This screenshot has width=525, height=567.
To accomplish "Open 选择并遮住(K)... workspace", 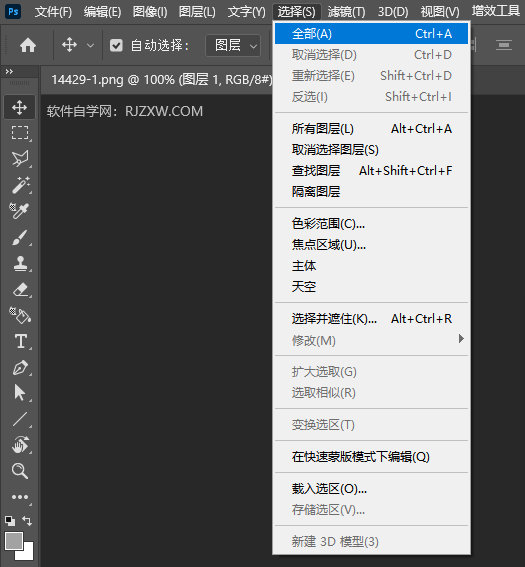I will tap(371, 319).
